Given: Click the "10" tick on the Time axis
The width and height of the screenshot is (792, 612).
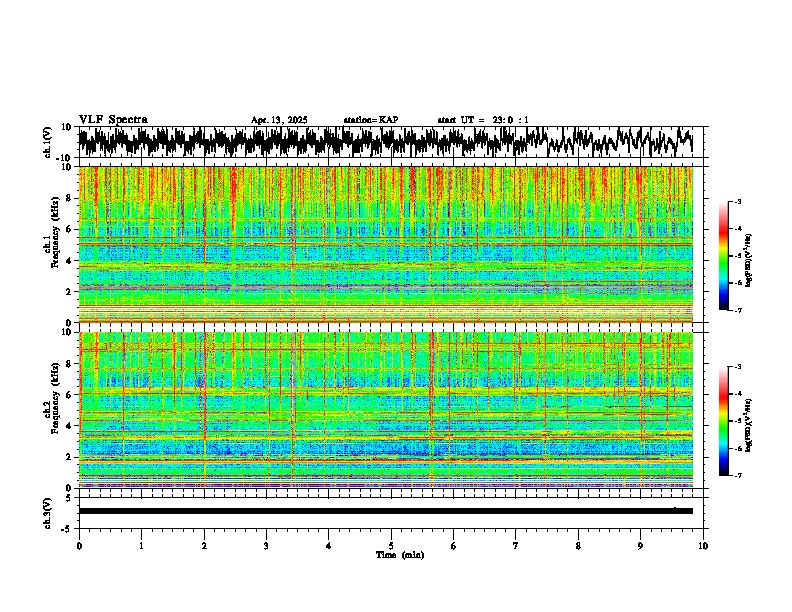Looking at the screenshot, I should pos(703,546).
